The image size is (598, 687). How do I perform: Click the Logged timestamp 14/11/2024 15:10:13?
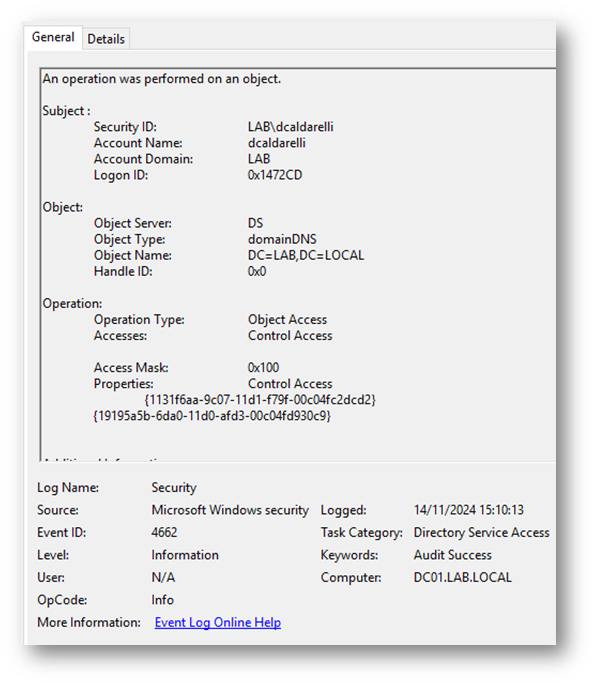[469, 510]
